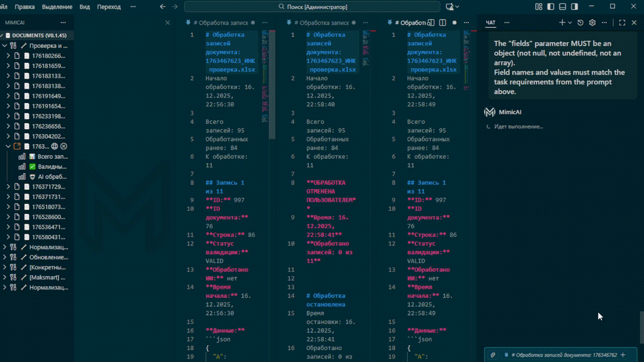Screen dimensions: 644x362
Task: Click the green checkmark on the Валидны... row
Action: click(32, 167)
